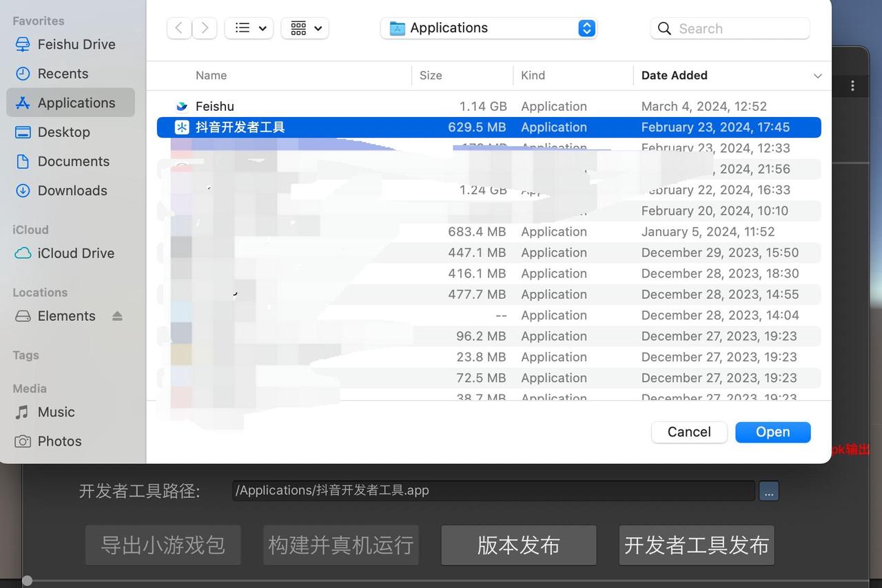Open the list view options dropdown
This screenshot has width=882, height=588.
tap(249, 28)
